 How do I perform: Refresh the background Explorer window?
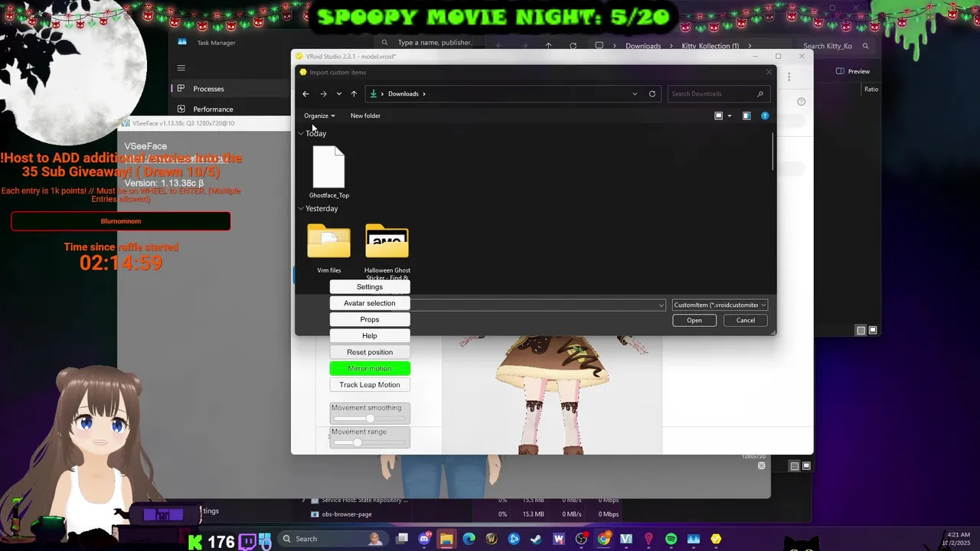pos(573,46)
